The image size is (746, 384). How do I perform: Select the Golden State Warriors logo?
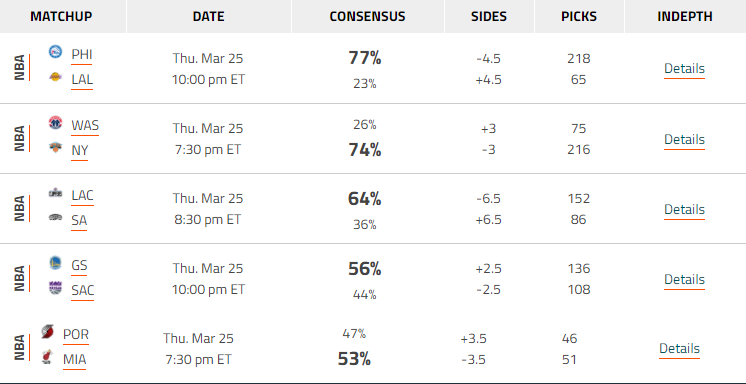pos(56,262)
